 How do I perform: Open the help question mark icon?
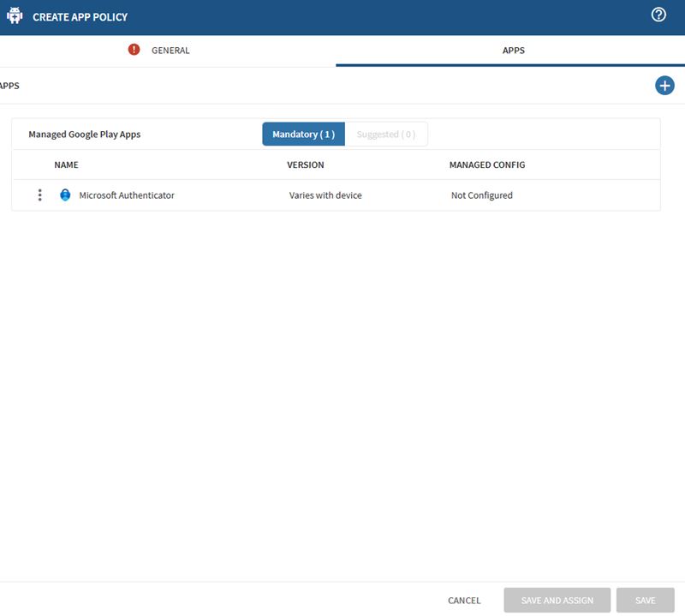click(x=658, y=15)
